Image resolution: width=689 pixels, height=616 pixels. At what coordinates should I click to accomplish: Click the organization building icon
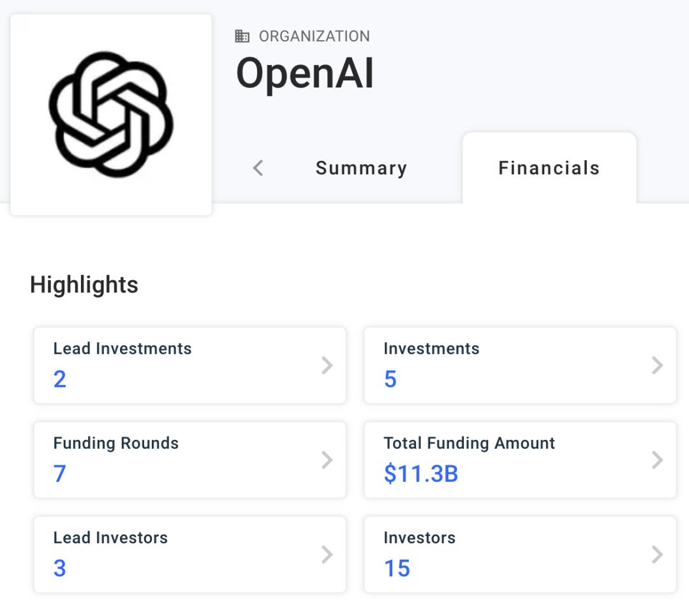(x=242, y=36)
